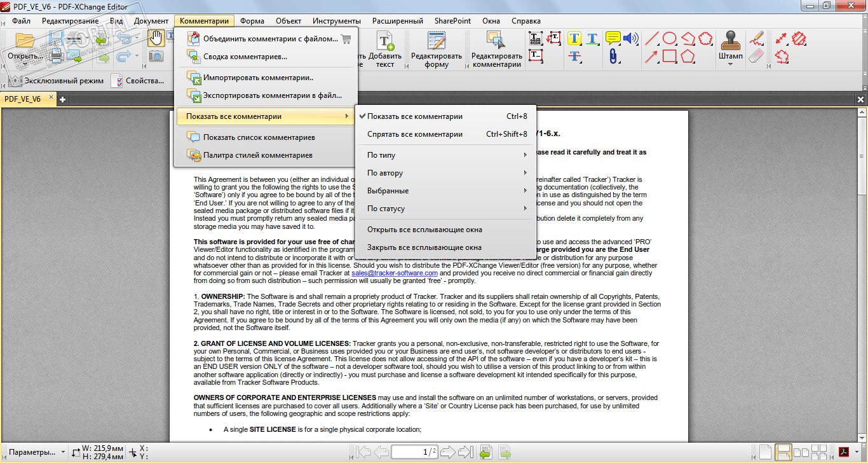Click the Snapshot camera tool
The image size is (868, 463).
click(156, 56)
